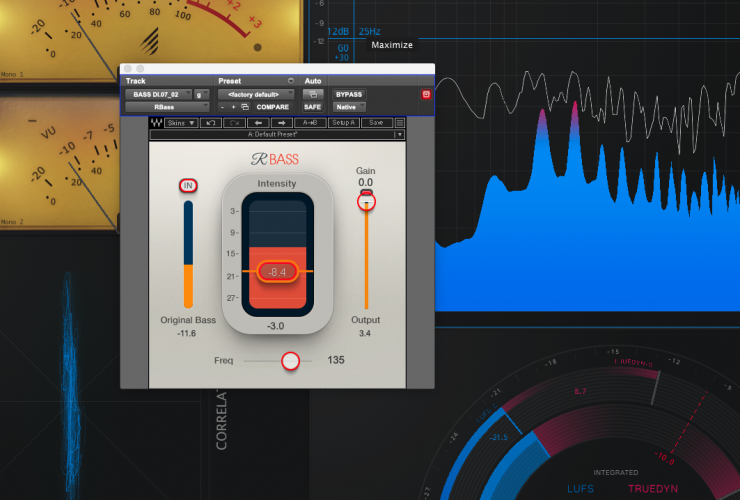The height and width of the screenshot is (500, 740).
Task: Open plugin automation enable window icon
Action: pyautogui.click(x=312, y=94)
